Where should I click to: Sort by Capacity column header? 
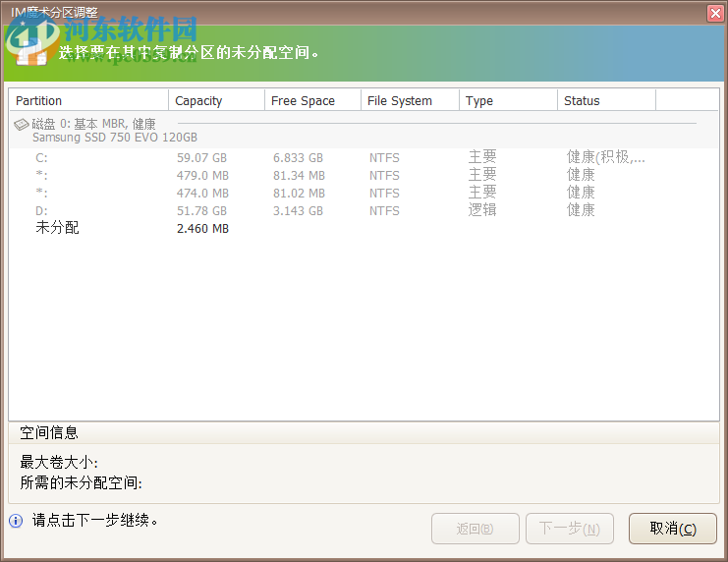coord(216,101)
